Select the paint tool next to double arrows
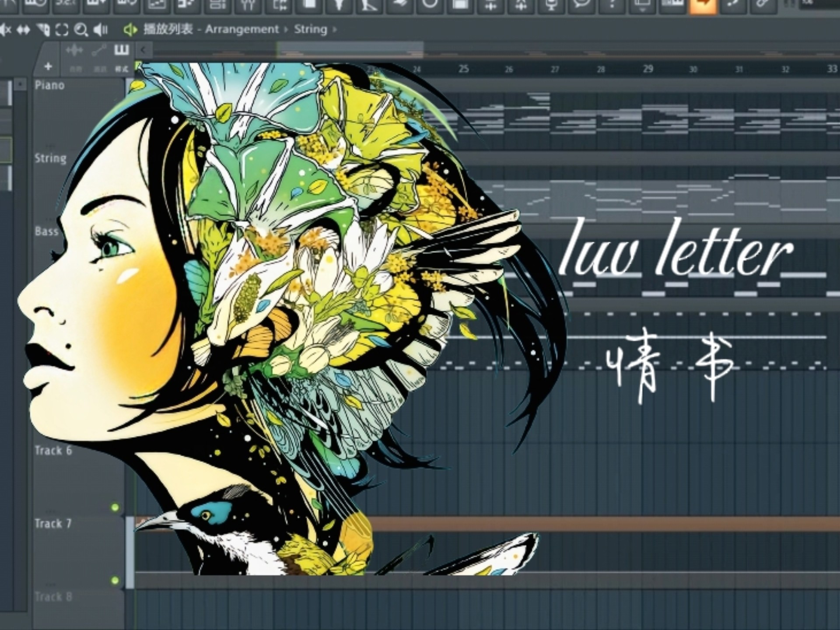The width and height of the screenshot is (840, 630). [43, 30]
